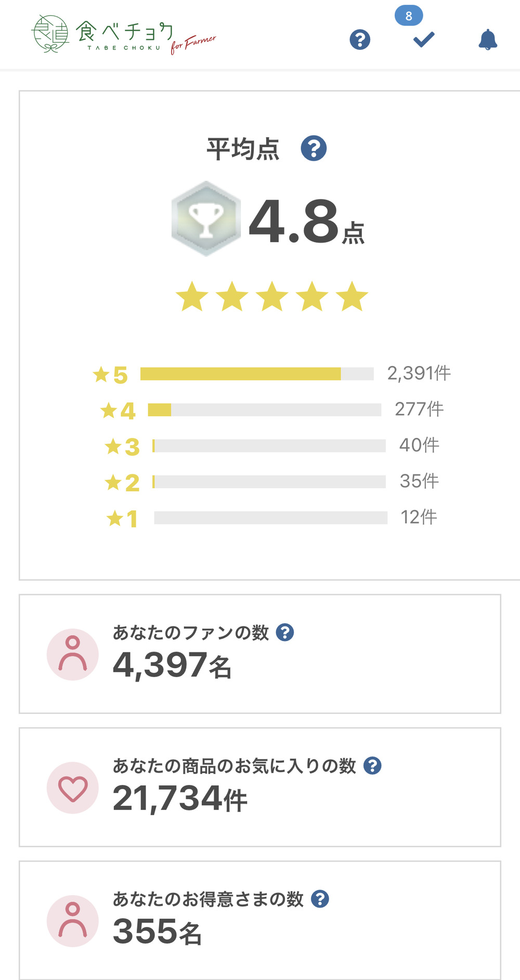Click the 8 notification count badge
The height and width of the screenshot is (980, 520).
coord(409,16)
